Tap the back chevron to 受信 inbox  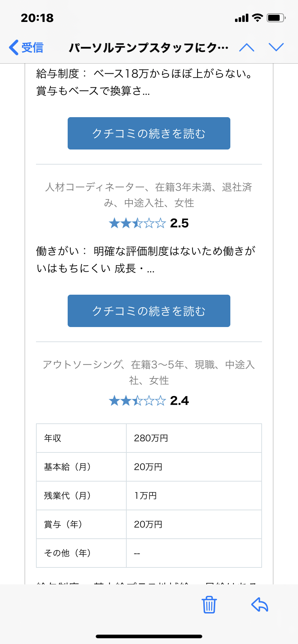pyautogui.click(x=14, y=47)
